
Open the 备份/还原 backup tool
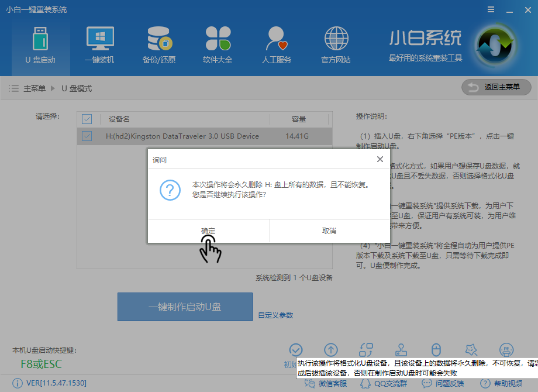pos(158,44)
